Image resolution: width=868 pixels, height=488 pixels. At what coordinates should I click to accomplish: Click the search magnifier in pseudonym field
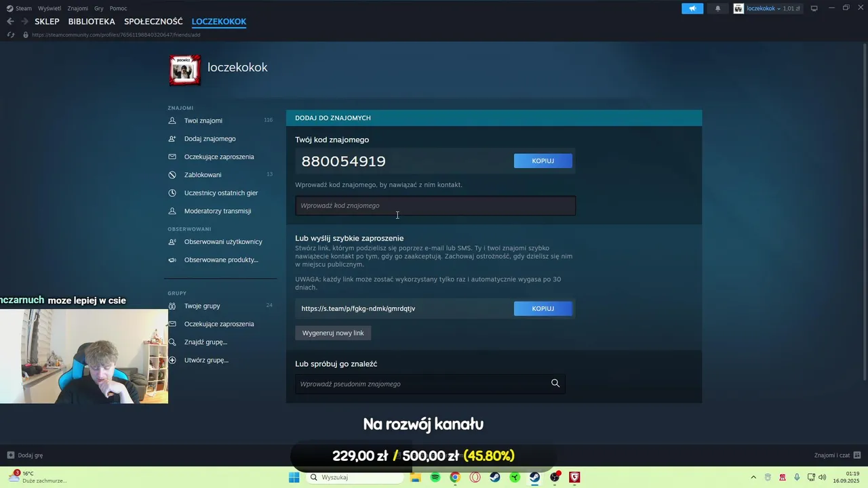click(555, 384)
